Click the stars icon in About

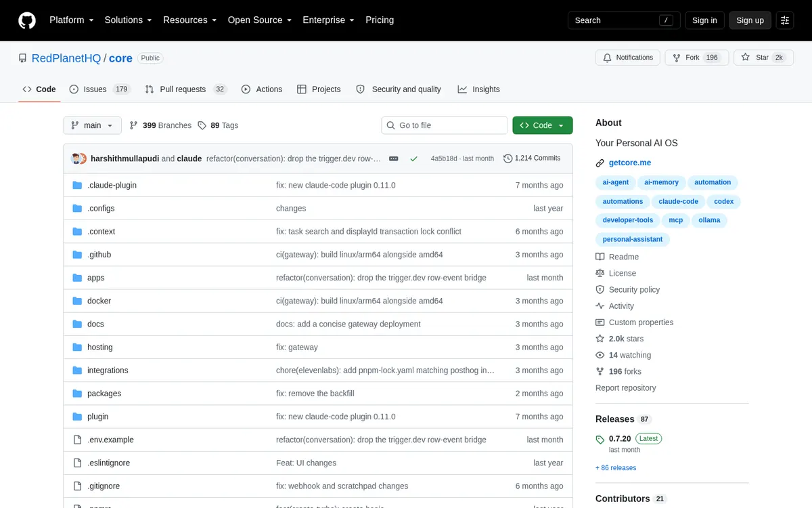click(x=600, y=339)
